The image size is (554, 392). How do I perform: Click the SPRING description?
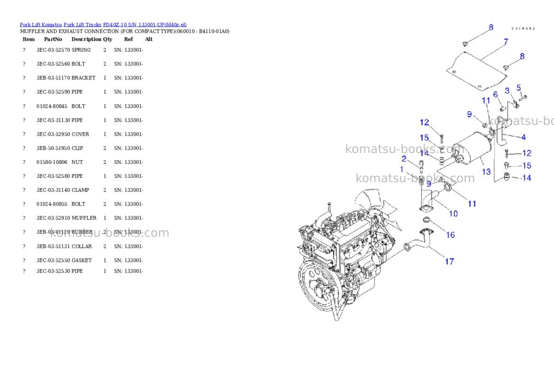[81, 50]
